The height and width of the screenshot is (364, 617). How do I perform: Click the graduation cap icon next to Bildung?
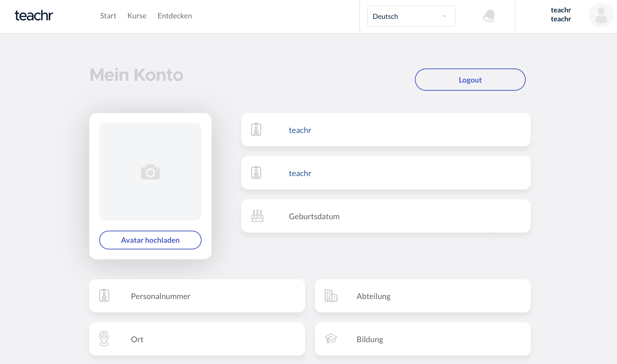pyautogui.click(x=331, y=338)
